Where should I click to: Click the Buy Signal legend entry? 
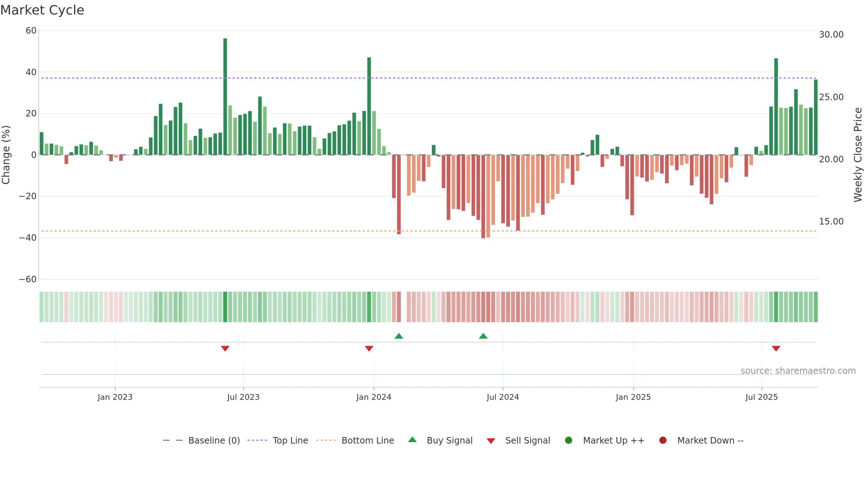point(440,440)
